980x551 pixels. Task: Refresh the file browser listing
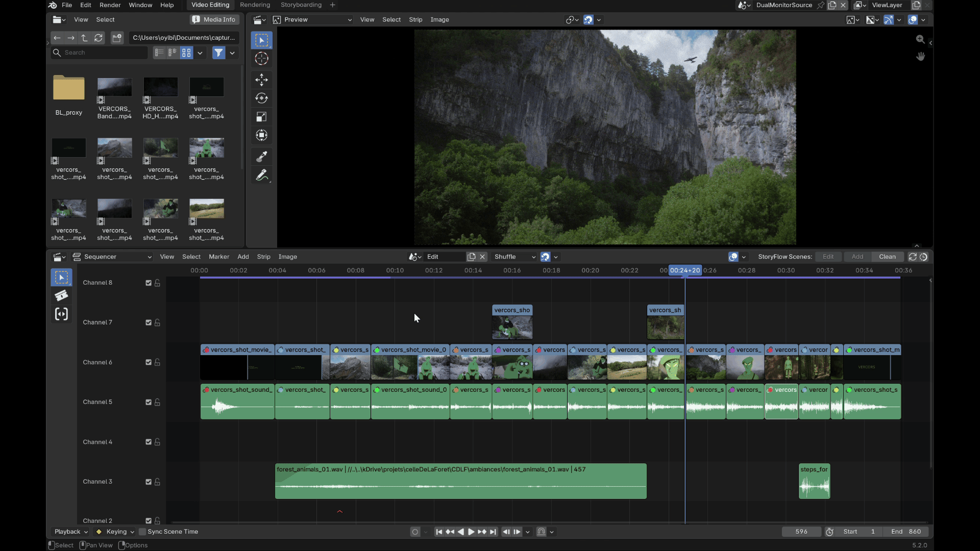tap(99, 38)
